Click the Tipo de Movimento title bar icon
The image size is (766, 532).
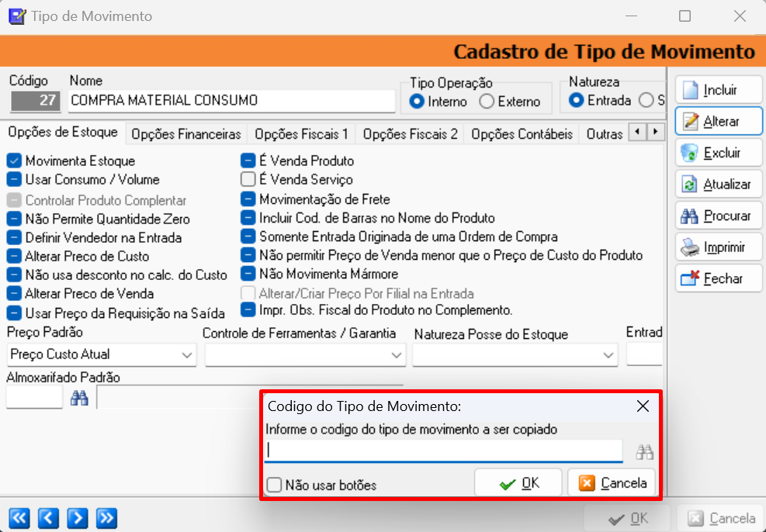[x=17, y=16]
